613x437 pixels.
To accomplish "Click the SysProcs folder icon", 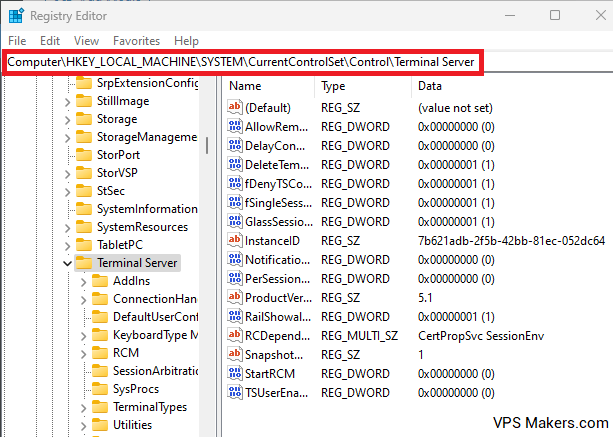I will click(100, 389).
